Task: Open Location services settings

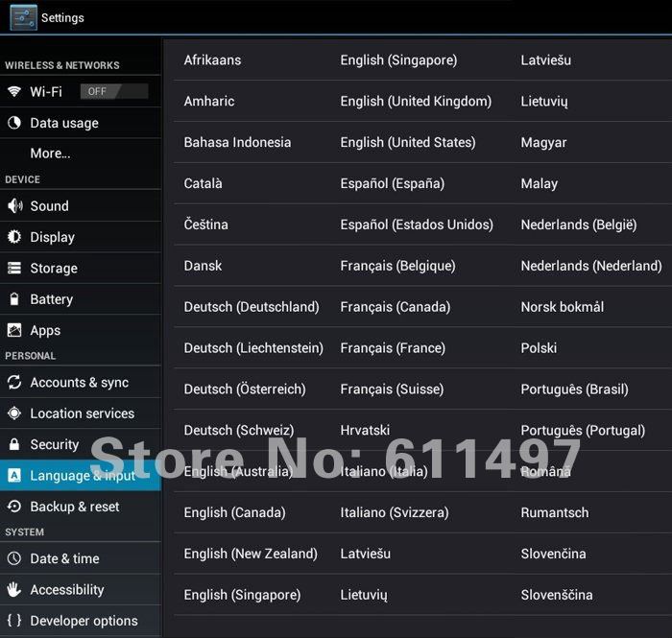Action: [x=81, y=414]
